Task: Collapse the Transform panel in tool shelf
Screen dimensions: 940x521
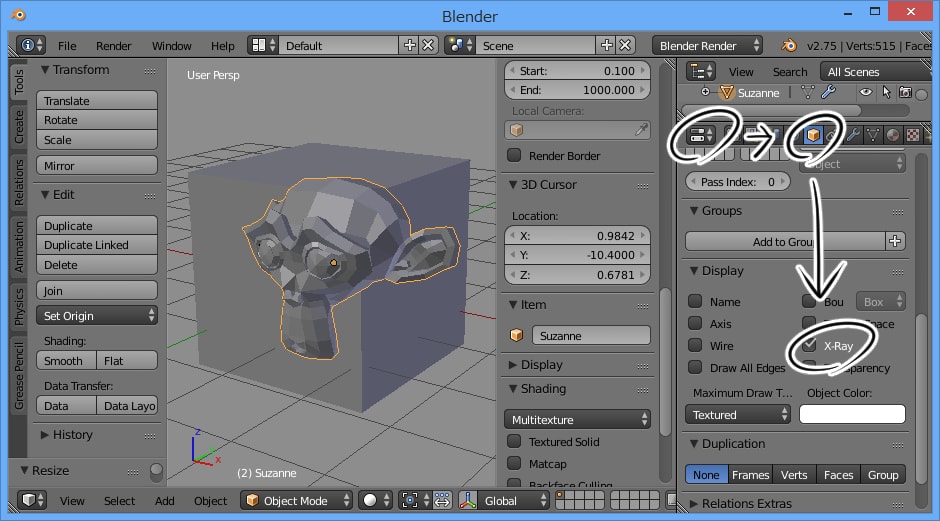Action: 45,70
